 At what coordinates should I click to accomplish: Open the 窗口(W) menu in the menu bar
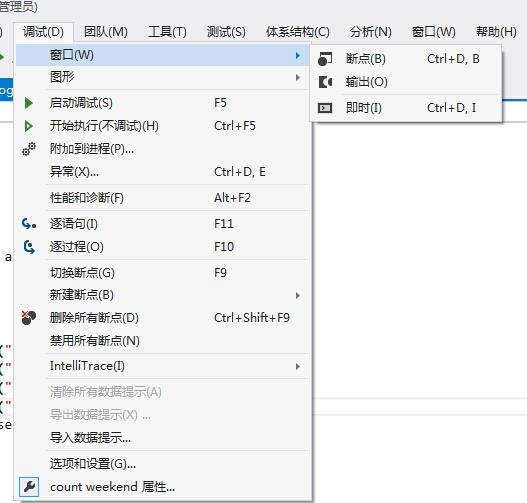tap(434, 32)
